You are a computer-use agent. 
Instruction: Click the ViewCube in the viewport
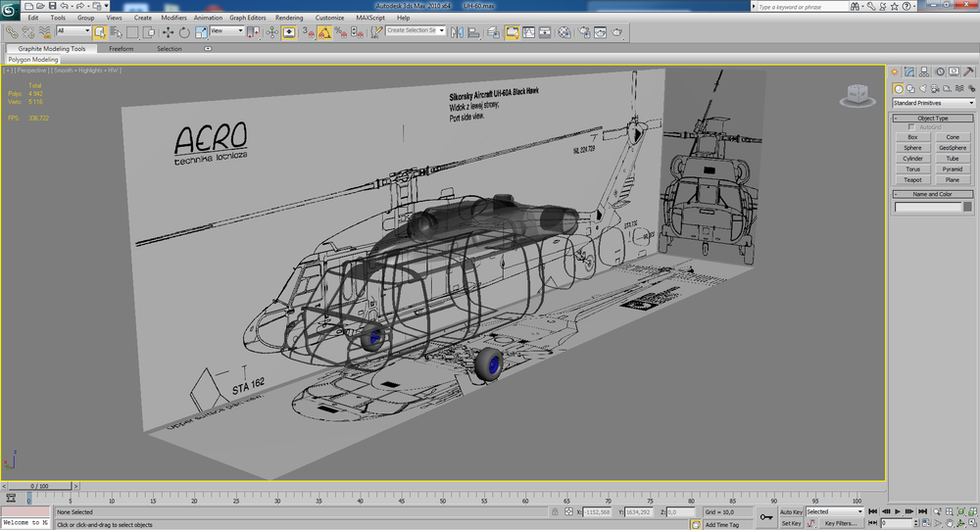(x=857, y=94)
